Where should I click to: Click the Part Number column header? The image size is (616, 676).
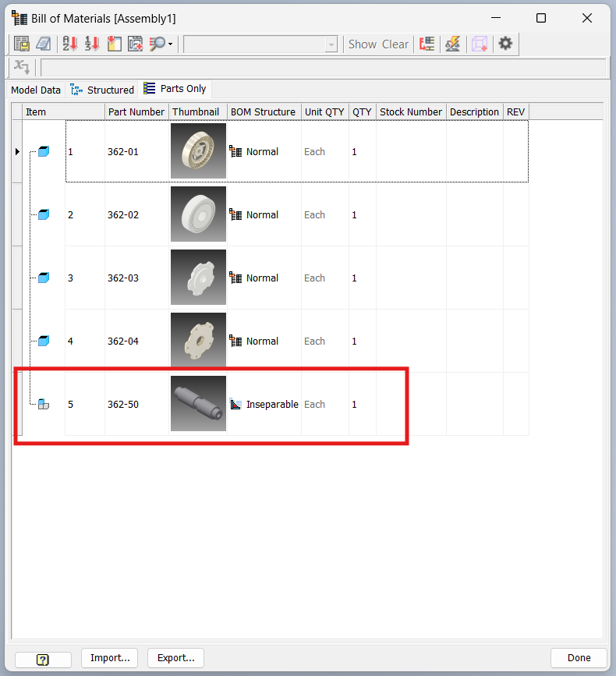(136, 112)
